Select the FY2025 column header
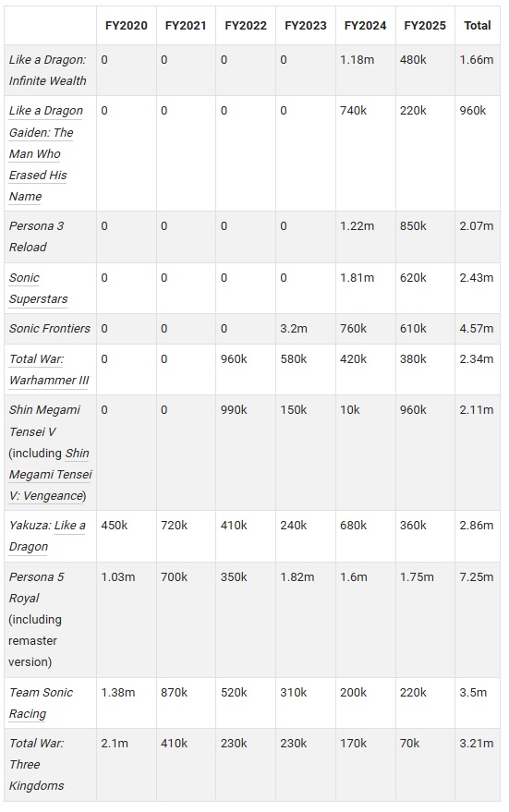This screenshot has height=812, width=509. pos(425,25)
